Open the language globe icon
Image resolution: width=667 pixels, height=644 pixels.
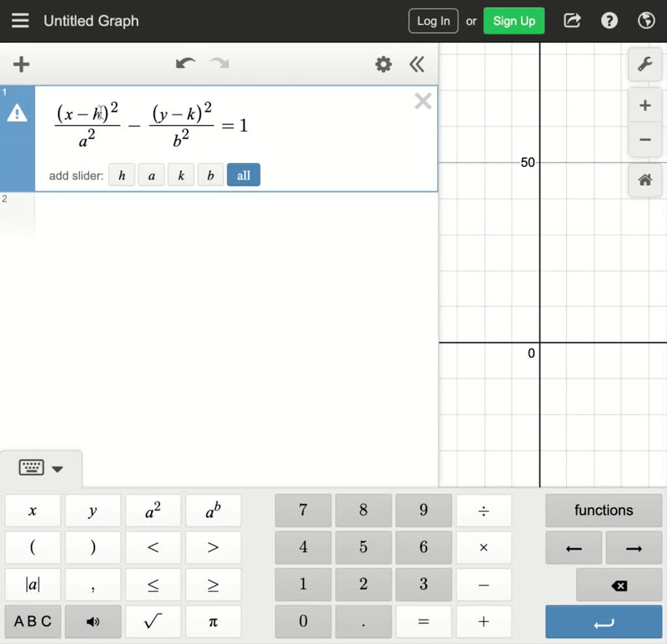(646, 21)
